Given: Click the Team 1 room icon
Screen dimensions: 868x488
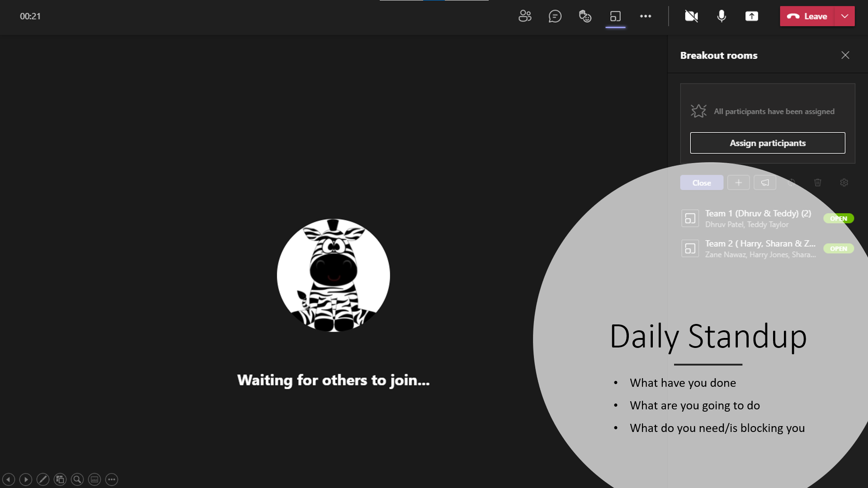Looking at the screenshot, I should [690, 218].
